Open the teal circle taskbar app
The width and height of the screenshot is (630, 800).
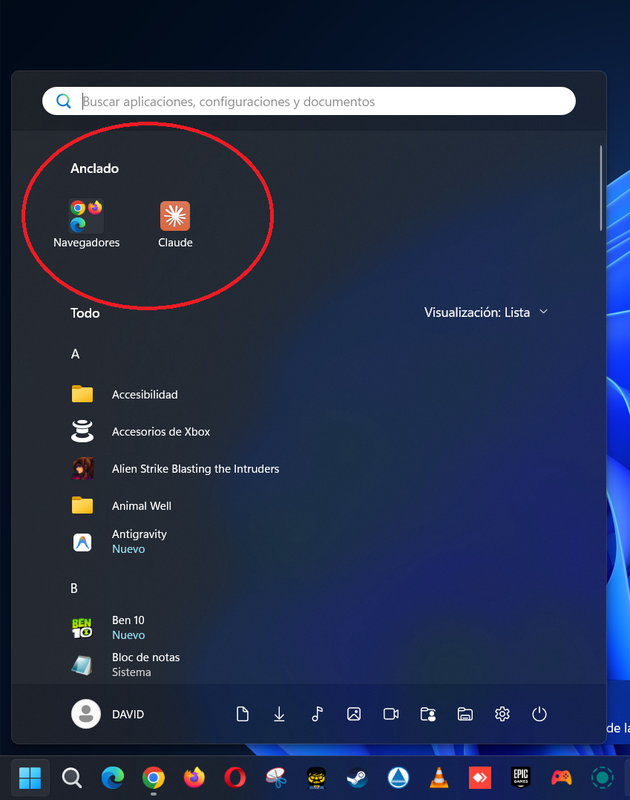[x=602, y=778]
